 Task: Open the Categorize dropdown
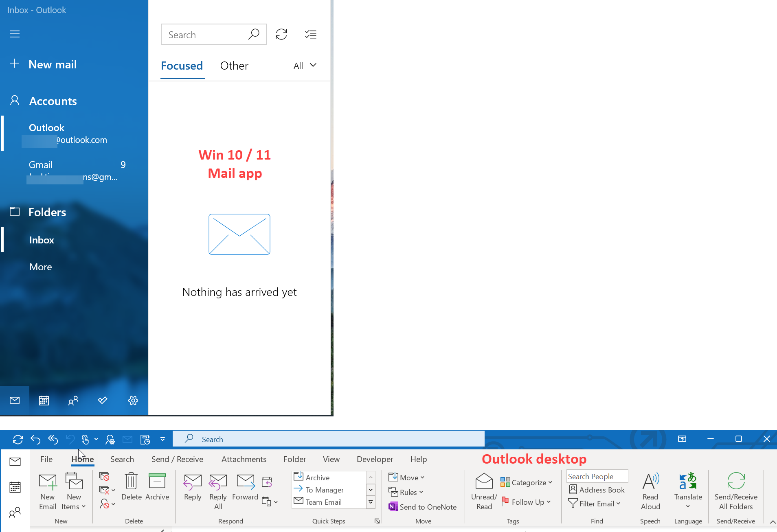click(x=526, y=482)
